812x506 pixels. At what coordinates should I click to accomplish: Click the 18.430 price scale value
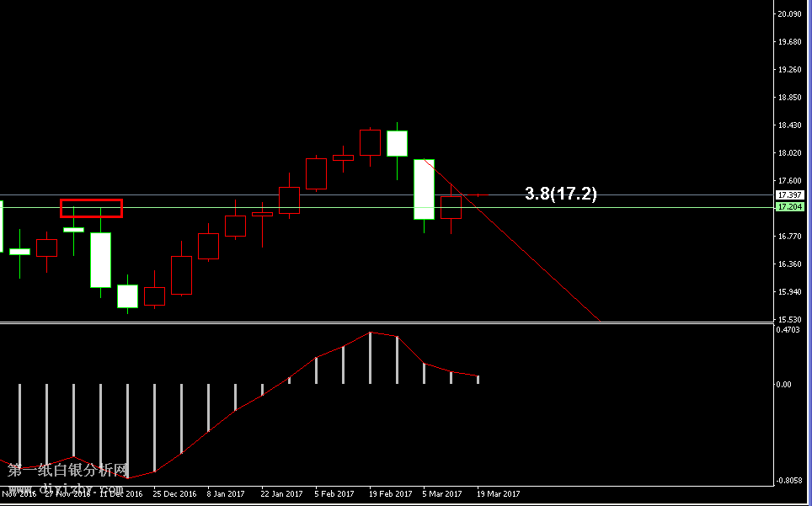point(789,125)
